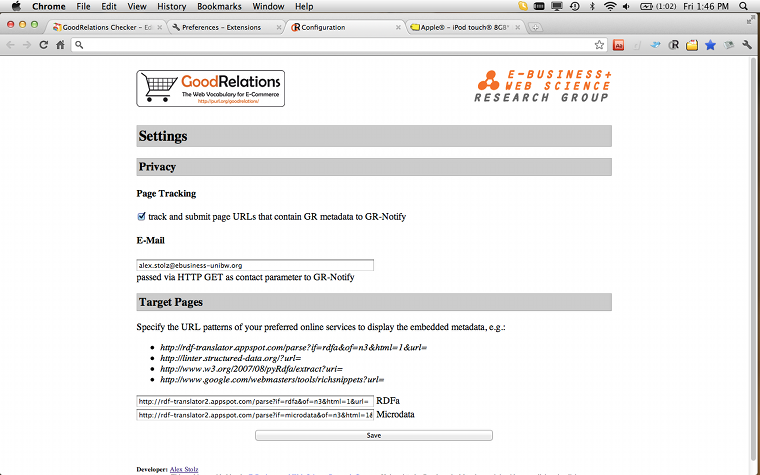Open the Chrome application menu
The height and width of the screenshot is (475, 760).
[48, 6]
